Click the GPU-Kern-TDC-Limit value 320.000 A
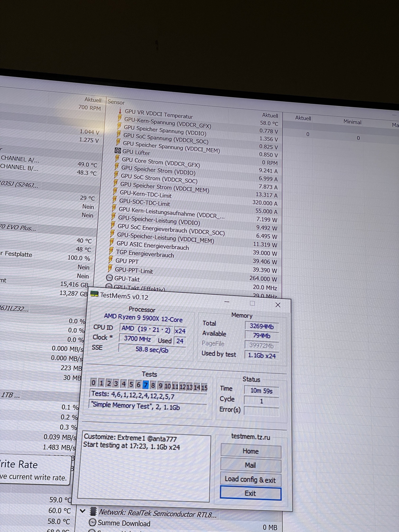399x532 pixels. pyautogui.click(x=265, y=203)
